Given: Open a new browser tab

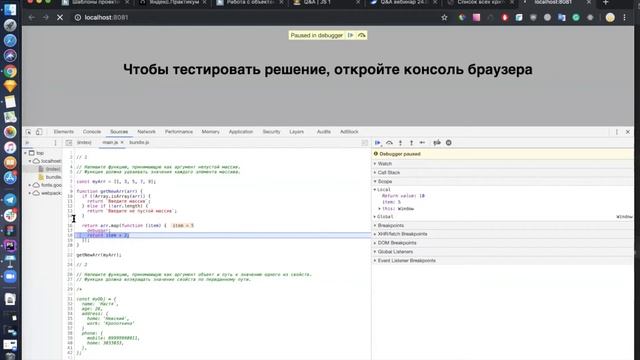Looking at the screenshot, I should (x=605, y=2).
